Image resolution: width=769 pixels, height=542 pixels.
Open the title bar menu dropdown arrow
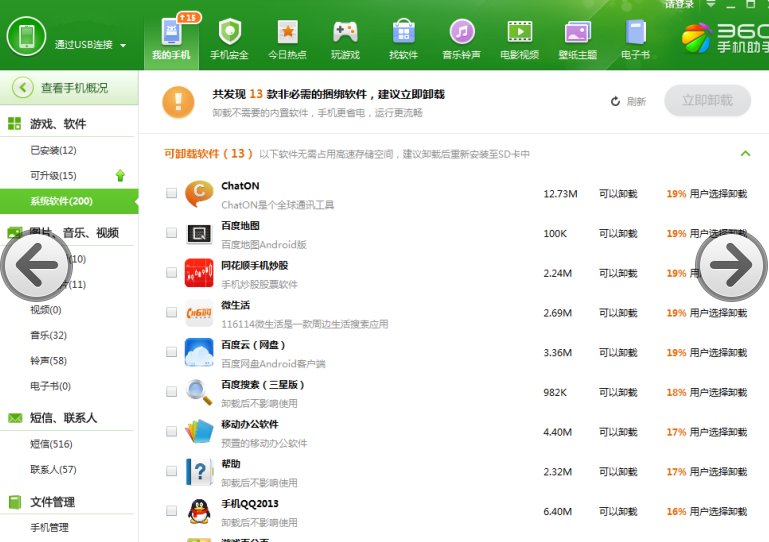click(711, 4)
